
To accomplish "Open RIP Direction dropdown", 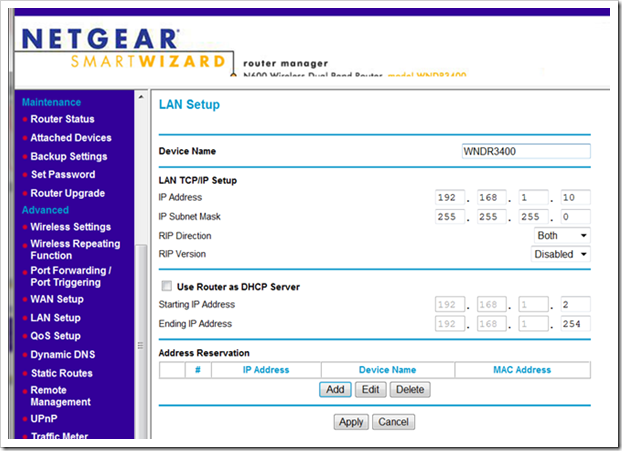I will pos(562,236).
